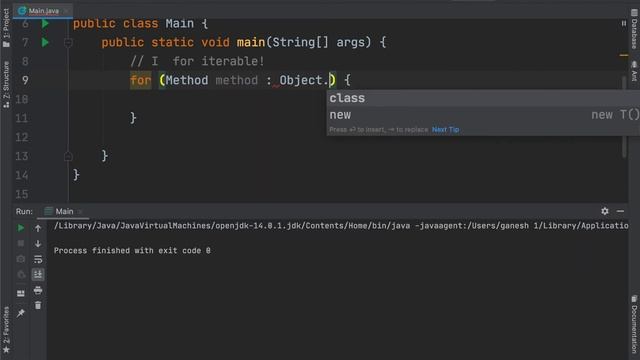
Task: Click the comment '// I for iterable!'
Action: (x=198, y=62)
